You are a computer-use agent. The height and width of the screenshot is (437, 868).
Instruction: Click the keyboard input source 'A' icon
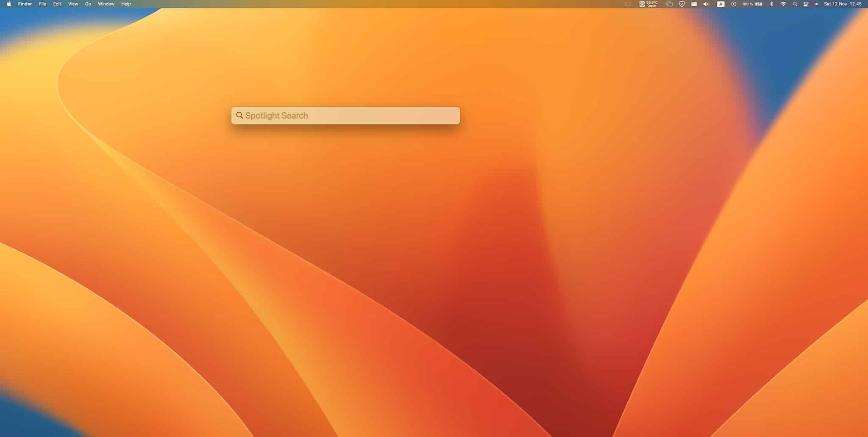(x=721, y=4)
